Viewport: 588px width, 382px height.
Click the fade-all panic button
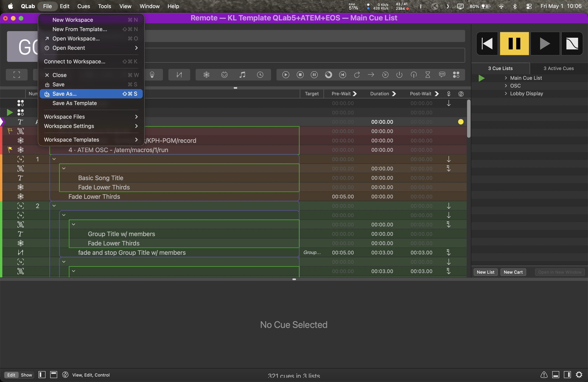(572, 44)
